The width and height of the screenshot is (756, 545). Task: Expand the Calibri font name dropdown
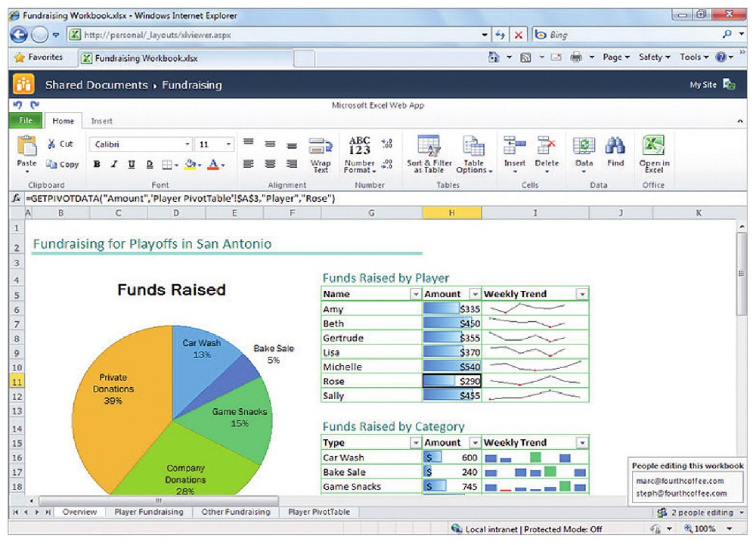click(187, 144)
